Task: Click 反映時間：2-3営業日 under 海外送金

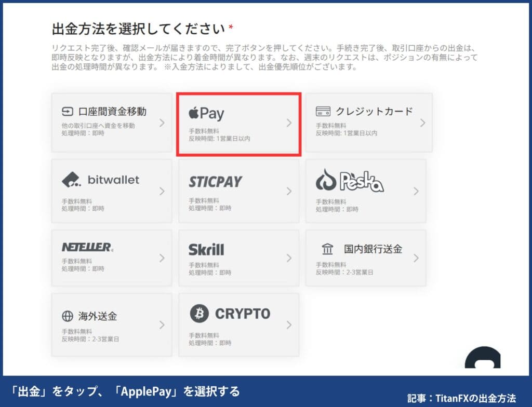Action: click(x=90, y=339)
